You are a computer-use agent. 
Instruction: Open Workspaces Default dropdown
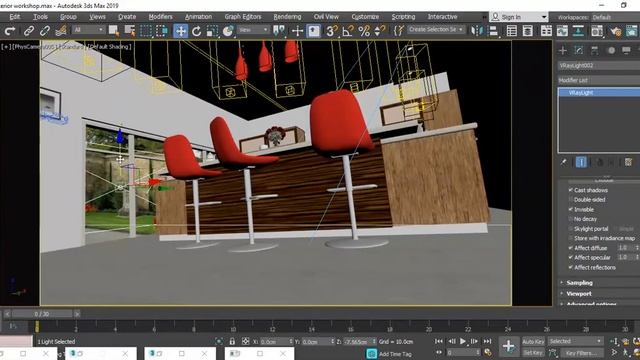pos(616,17)
